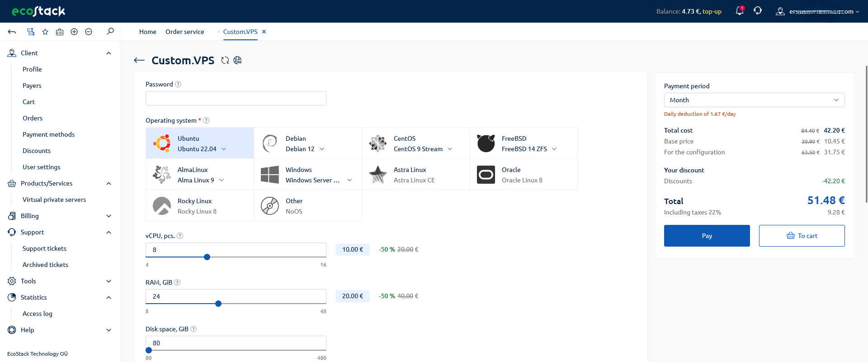This screenshot has width=868, height=362.
Task: Click the vCPU slider handle
Action: 207,257
